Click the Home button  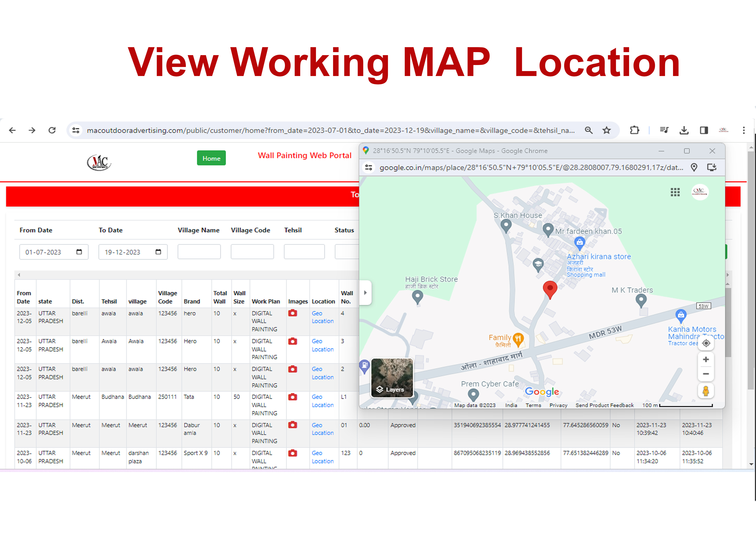pos(211,158)
